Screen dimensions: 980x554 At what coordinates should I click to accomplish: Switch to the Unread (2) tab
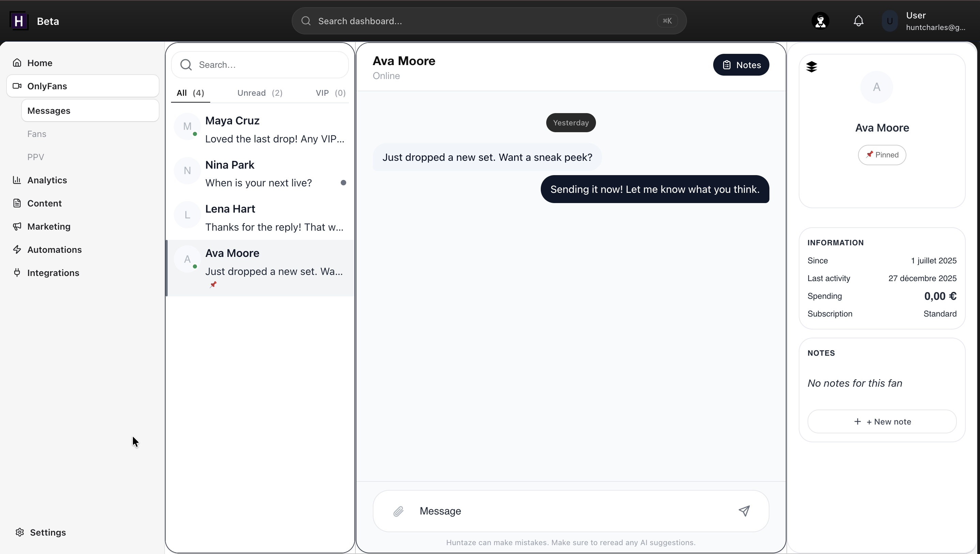260,93
